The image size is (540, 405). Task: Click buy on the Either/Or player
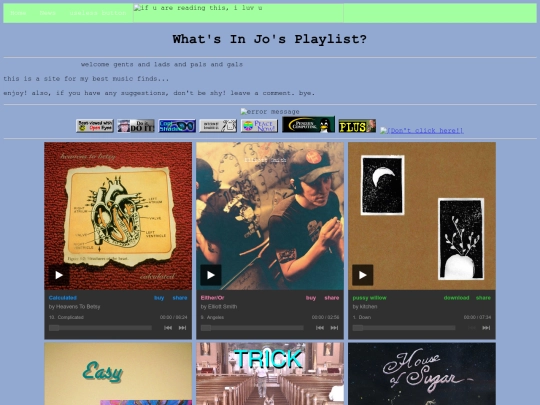pyautogui.click(x=311, y=298)
